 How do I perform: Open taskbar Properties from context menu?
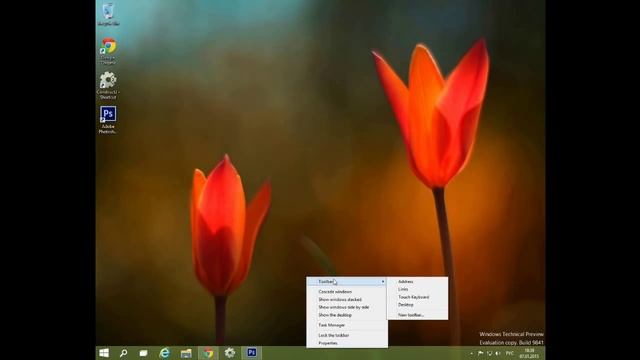(x=346, y=343)
